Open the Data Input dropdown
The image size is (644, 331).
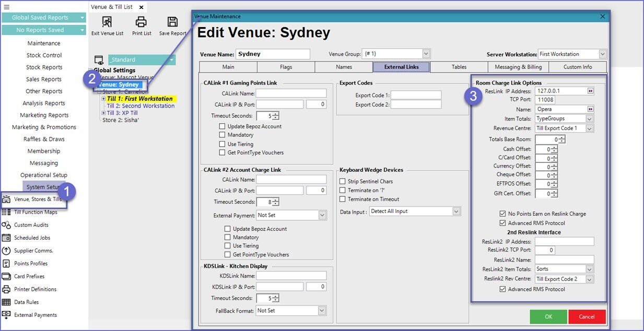pyautogui.click(x=456, y=211)
